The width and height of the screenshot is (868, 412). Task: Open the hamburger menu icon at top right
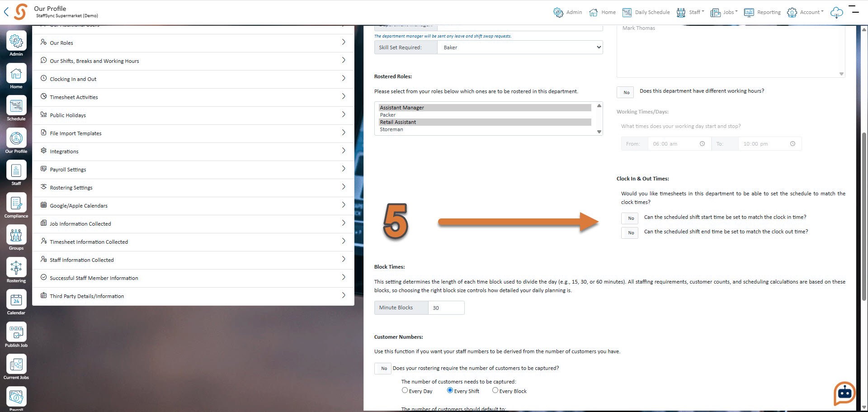tap(855, 9)
